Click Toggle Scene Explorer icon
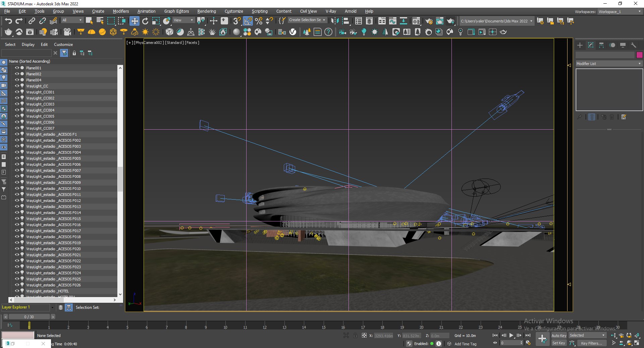This screenshot has width=644, height=348. [358, 21]
